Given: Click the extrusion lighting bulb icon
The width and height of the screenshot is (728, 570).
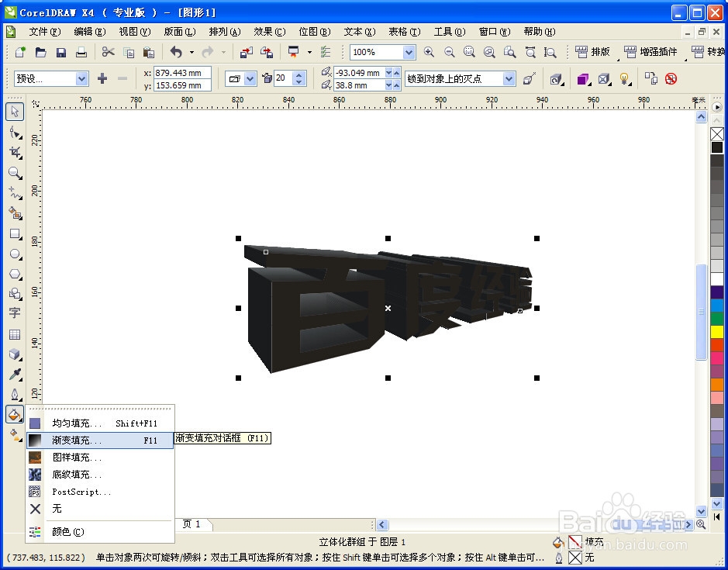Looking at the screenshot, I should click(x=625, y=79).
